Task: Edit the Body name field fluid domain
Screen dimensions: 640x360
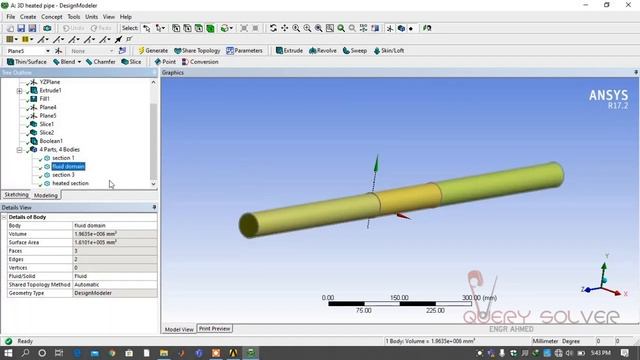Action: click(x=115, y=226)
